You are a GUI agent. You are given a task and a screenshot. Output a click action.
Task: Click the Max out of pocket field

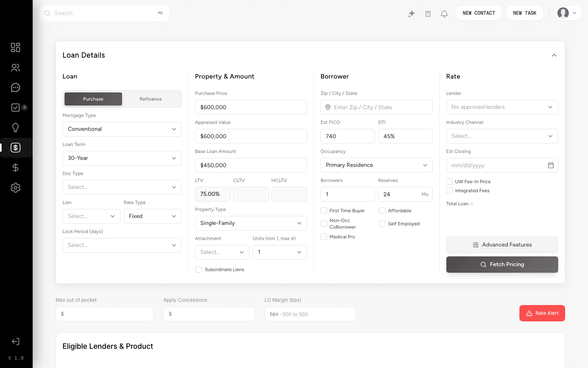tap(105, 314)
